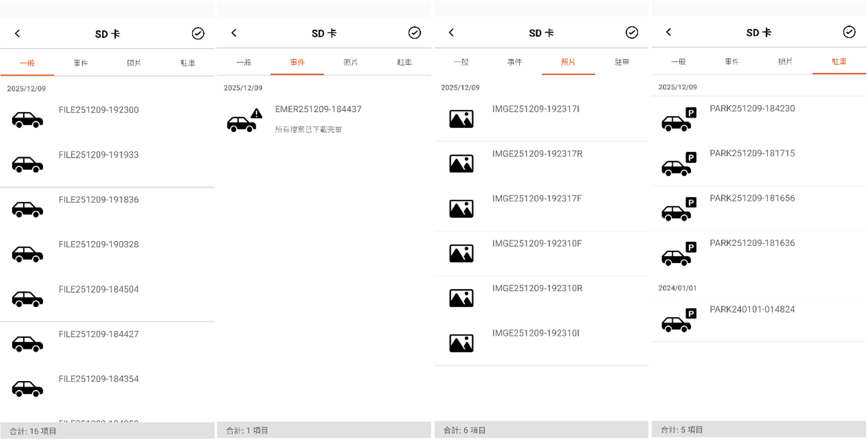The height and width of the screenshot is (441, 868).
Task: Switch to 事件 tab in the first screen
Action: click(x=81, y=63)
